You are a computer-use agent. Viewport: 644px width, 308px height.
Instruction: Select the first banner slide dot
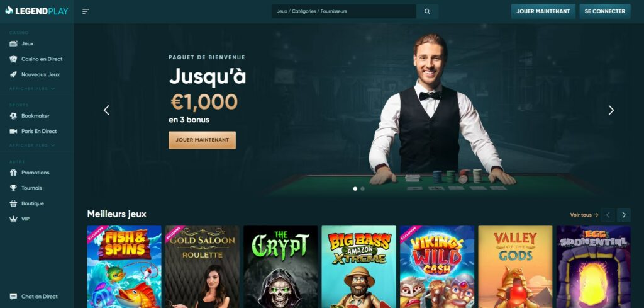[x=355, y=189]
